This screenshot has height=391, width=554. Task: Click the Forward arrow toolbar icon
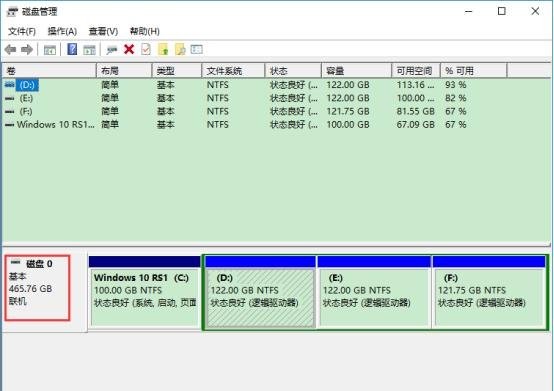(27, 50)
